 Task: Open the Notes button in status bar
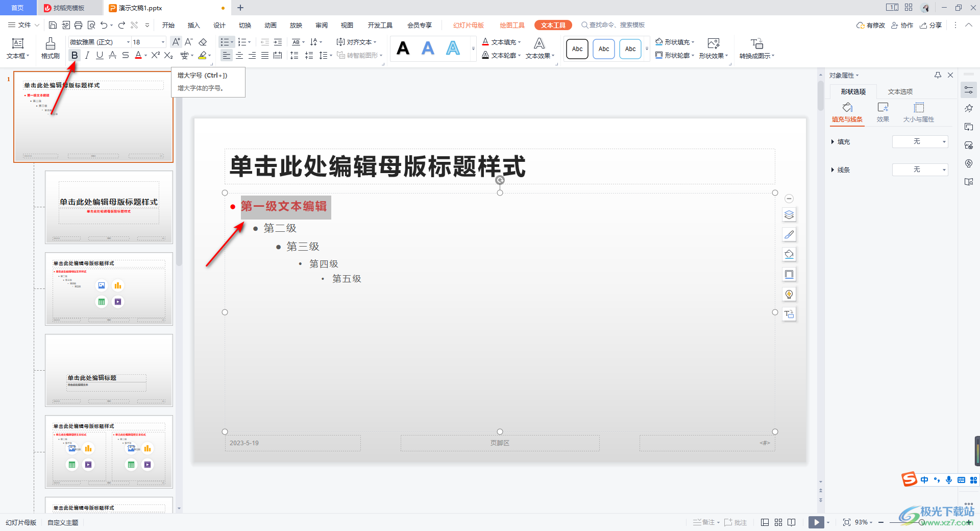706,522
